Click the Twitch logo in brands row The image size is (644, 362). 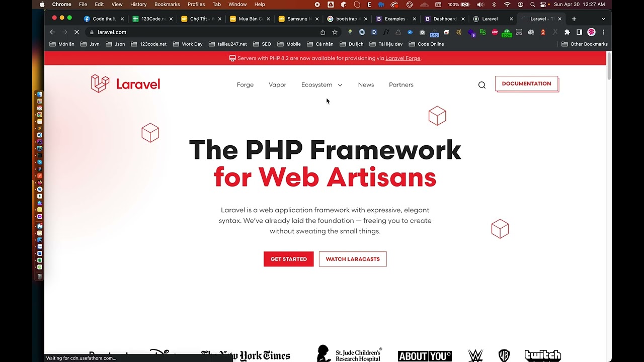click(542, 355)
